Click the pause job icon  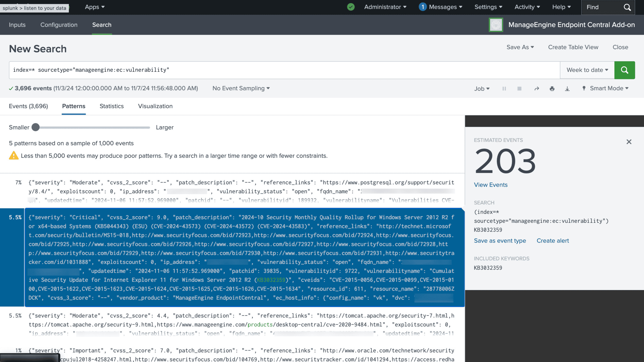coord(504,89)
